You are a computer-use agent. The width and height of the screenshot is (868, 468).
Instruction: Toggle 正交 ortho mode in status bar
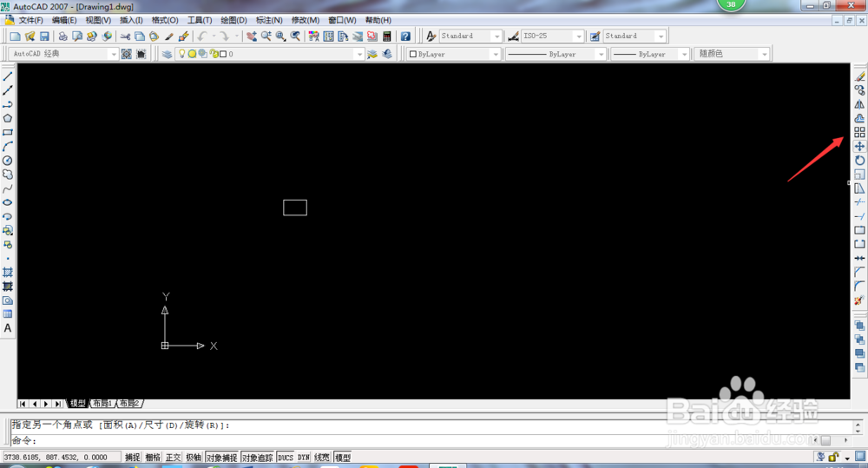174,458
